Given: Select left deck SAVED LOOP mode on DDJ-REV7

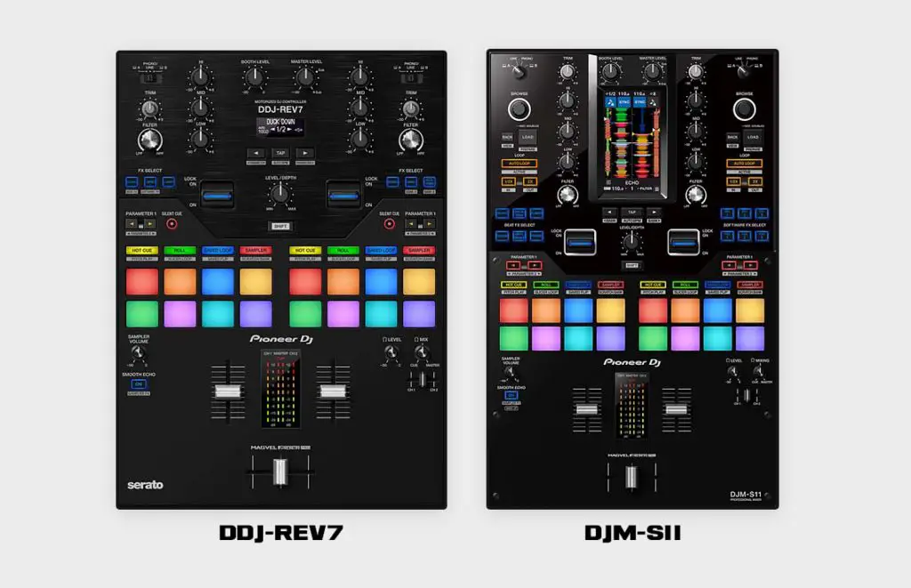Looking at the screenshot, I should coord(218,251).
